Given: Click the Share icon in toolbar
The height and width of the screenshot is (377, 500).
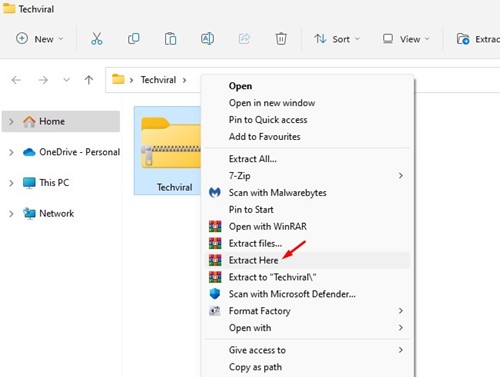Looking at the screenshot, I should pos(244,39).
